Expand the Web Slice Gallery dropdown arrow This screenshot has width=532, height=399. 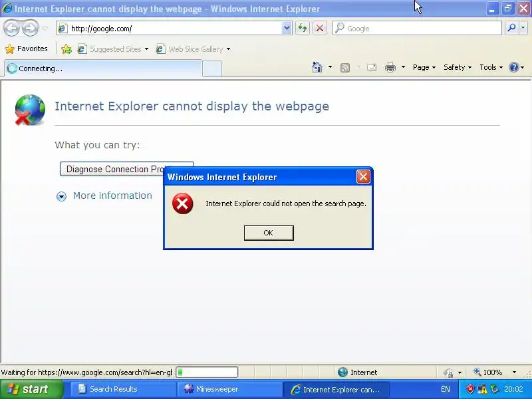click(x=228, y=49)
